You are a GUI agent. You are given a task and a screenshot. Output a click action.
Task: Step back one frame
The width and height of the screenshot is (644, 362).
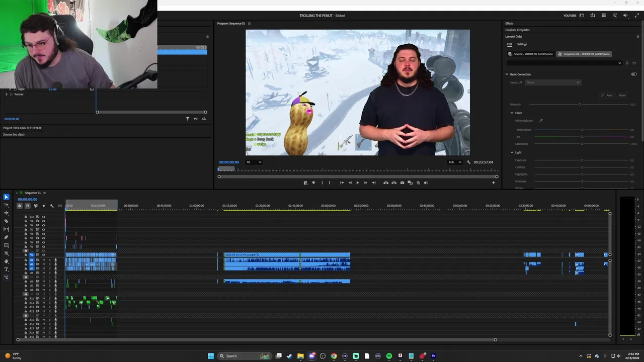click(x=350, y=183)
